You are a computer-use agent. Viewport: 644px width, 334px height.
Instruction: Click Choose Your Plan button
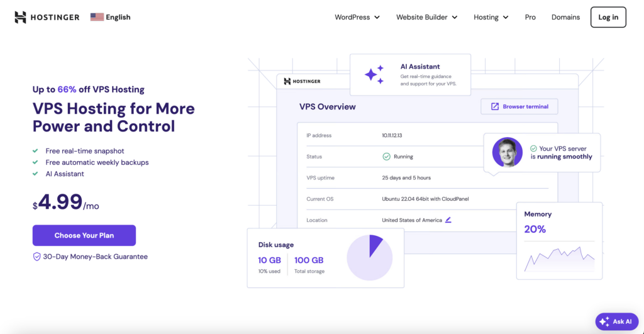(84, 235)
